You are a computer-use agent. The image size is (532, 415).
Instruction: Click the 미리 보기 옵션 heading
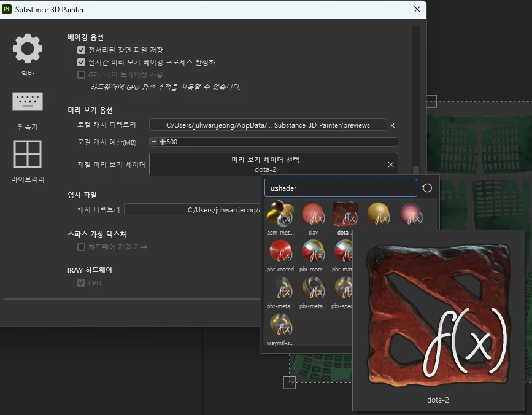(90, 111)
